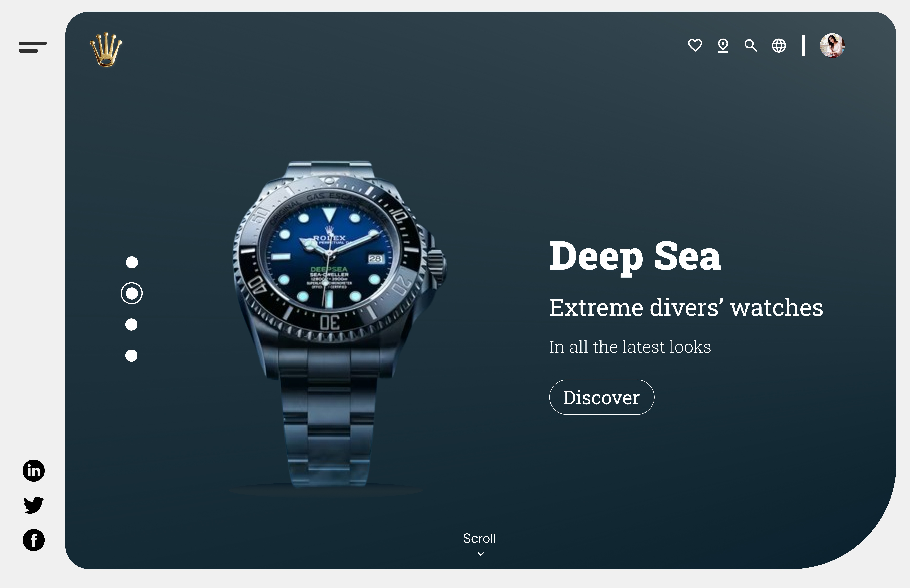The height and width of the screenshot is (588, 910).
Task: Click the search magnifier icon
Action: [x=751, y=45]
